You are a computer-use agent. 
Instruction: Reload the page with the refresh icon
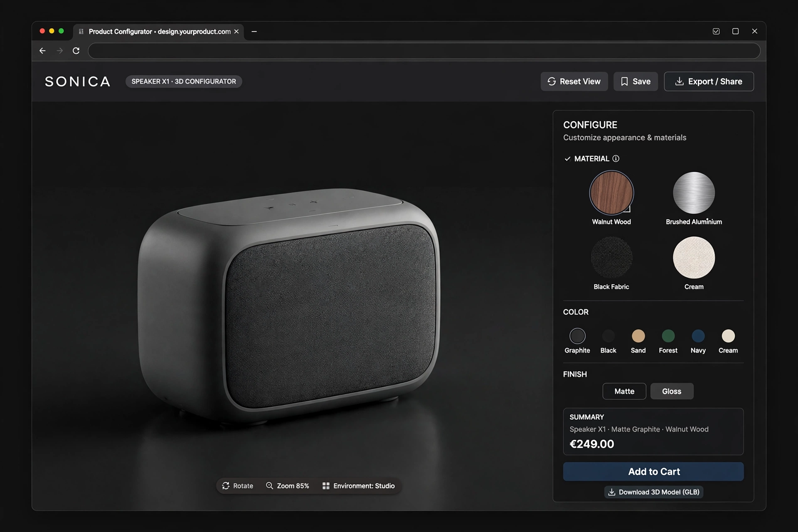tap(76, 51)
